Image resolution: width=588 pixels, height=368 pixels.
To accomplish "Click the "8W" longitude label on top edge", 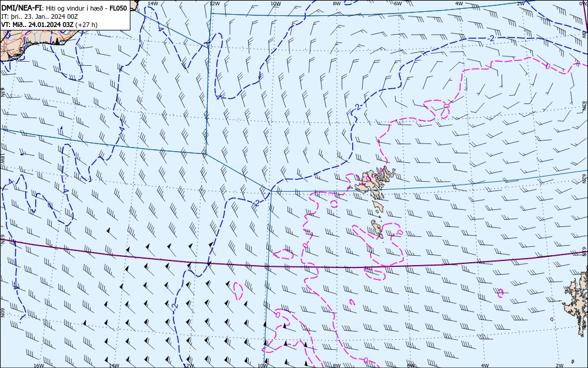I will [337, 4].
